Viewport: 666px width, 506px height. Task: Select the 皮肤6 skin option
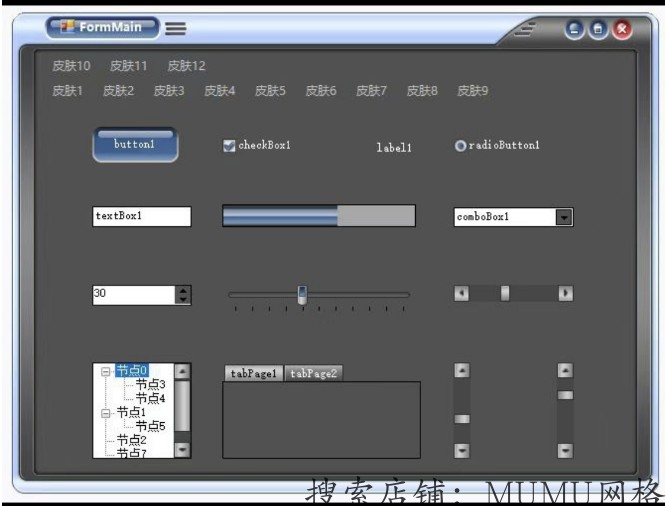pyautogui.click(x=321, y=90)
